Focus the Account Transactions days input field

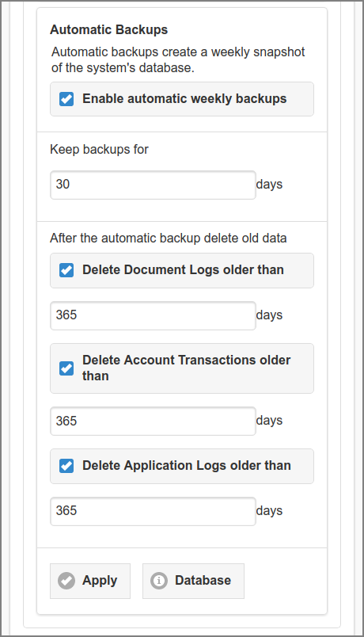[x=153, y=421]
